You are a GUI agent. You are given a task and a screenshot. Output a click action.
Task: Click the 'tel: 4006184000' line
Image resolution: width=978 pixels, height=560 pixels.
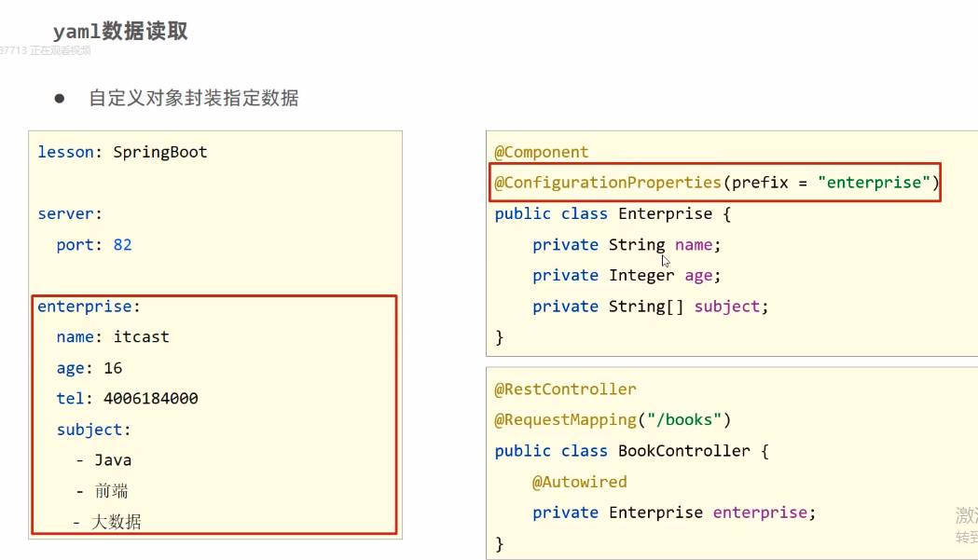(127, 399)
